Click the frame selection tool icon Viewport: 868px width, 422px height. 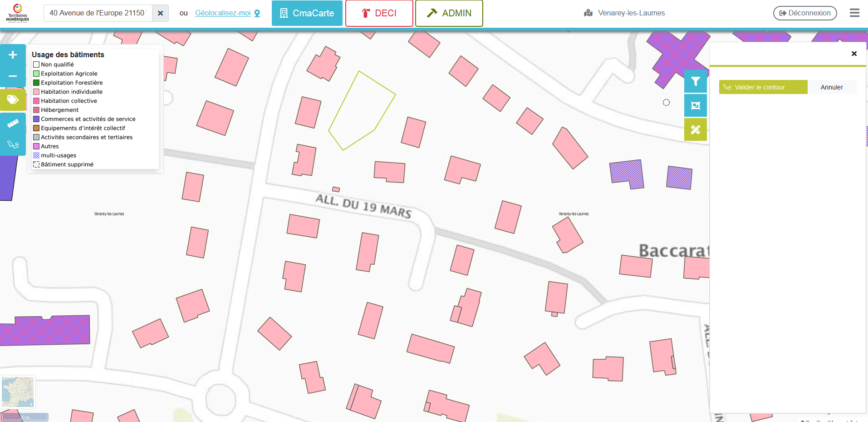(695, 106)
